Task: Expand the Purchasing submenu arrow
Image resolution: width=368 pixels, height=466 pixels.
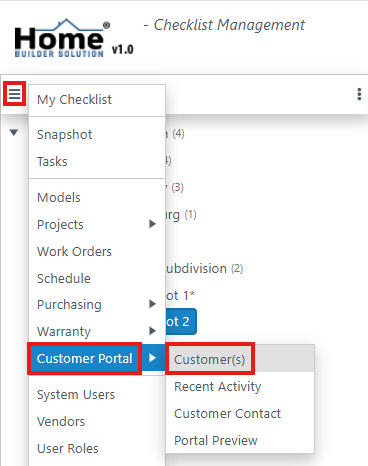Action: pyautogui.click(x=152, y=304)
